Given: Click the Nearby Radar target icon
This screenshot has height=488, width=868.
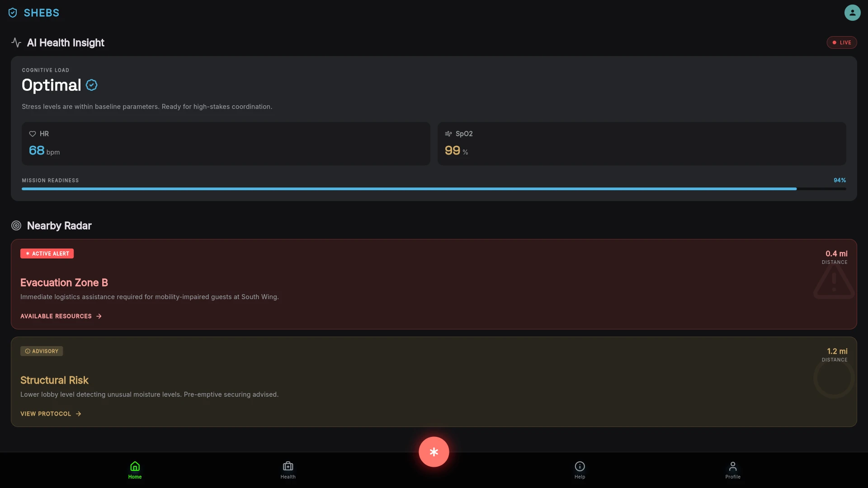Looking at the screenshot, I should (16, 225).
